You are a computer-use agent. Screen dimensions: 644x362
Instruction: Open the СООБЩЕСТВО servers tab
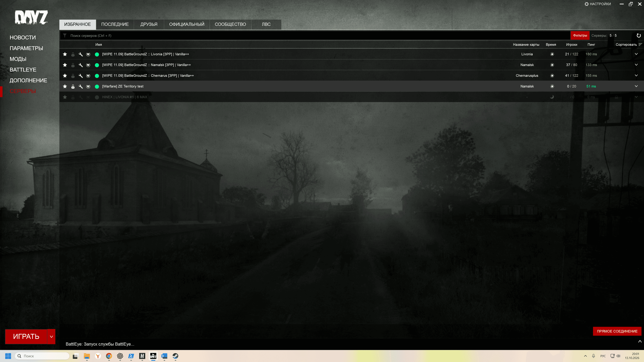point(230,24)
